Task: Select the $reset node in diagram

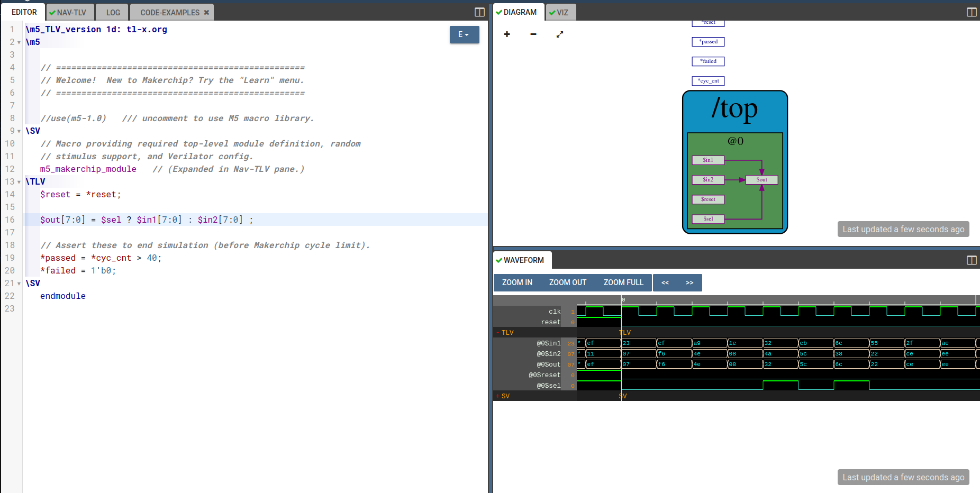Action: click(x=708, y=199)
